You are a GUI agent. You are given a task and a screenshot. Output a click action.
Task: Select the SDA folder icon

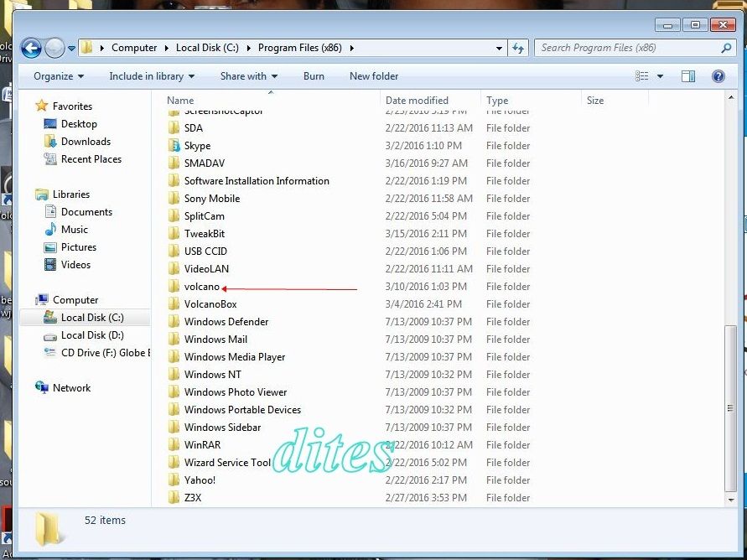[x=174, y=128]
